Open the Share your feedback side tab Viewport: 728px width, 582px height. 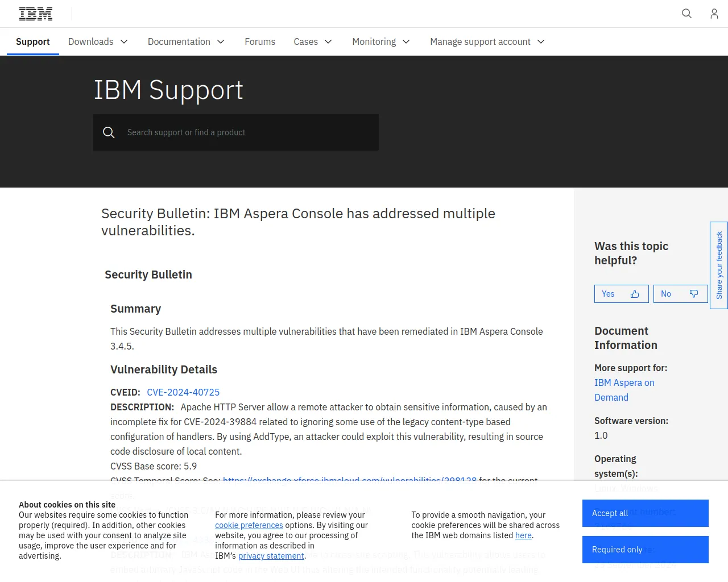pos(719,265)
